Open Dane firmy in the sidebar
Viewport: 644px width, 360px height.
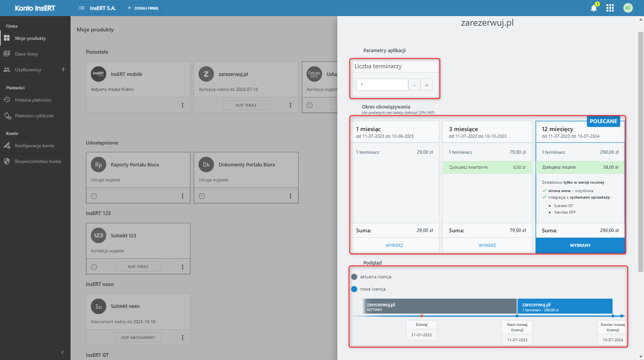coord(35,54)
